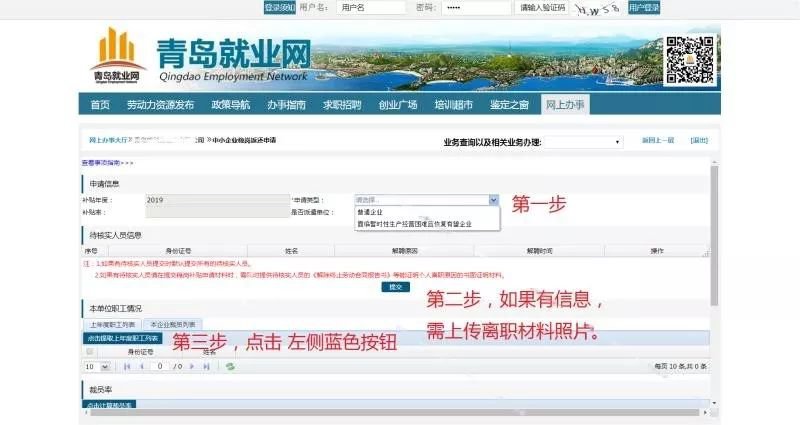
Task: Open the 网上办事 navigation tab
Action: [566, 105]
